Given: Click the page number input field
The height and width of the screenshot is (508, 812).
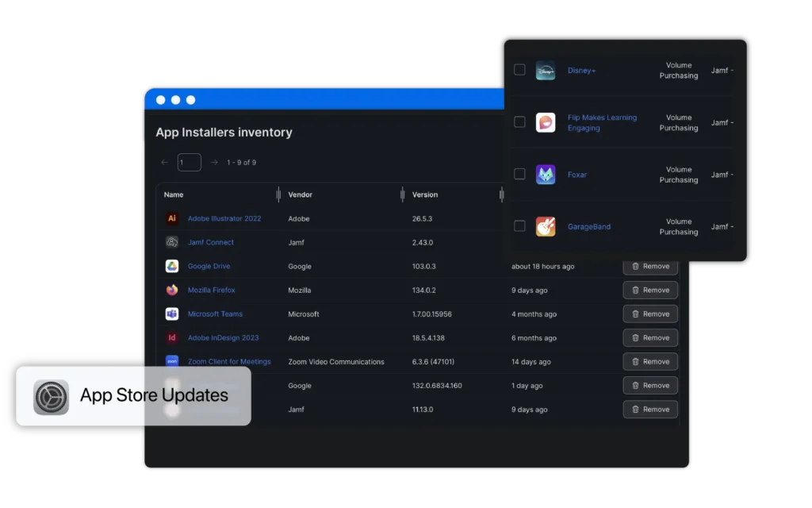Looking at the screenshot, I should [x=189, y=162].
